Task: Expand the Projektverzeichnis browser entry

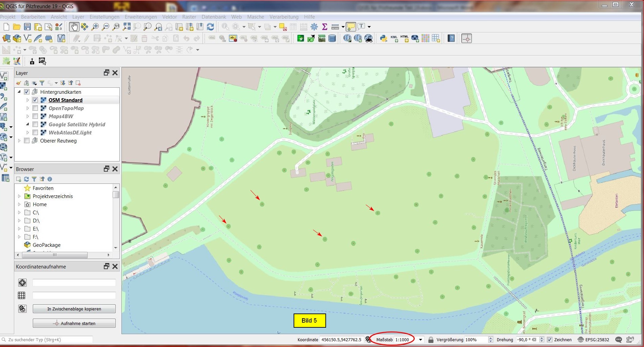Action: pos(19,196)
